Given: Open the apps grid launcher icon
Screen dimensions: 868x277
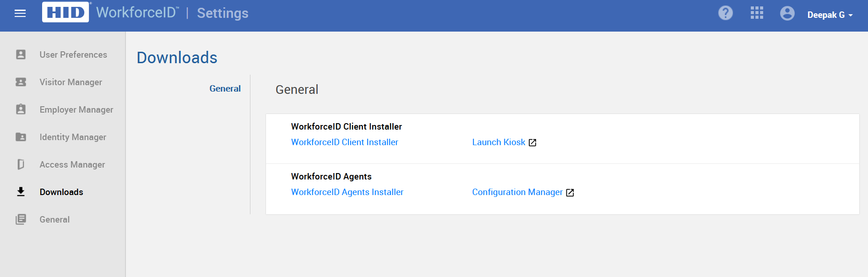Looking at the screenshot, I should click(x=757, y=13).
